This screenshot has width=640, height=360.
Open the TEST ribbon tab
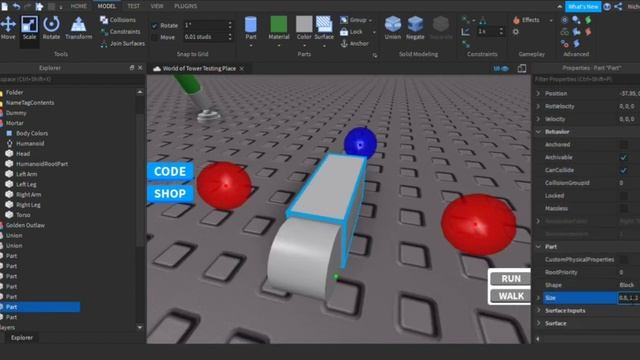pos(133,6)
